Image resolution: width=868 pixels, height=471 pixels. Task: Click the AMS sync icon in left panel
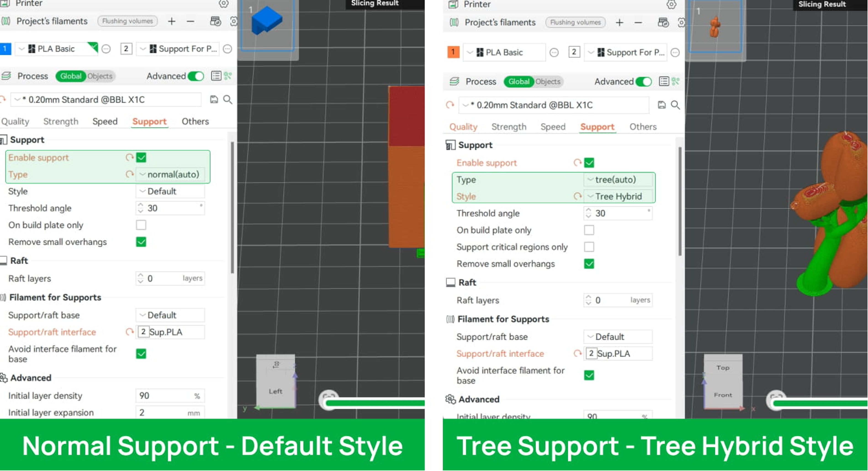coord(215,21)
